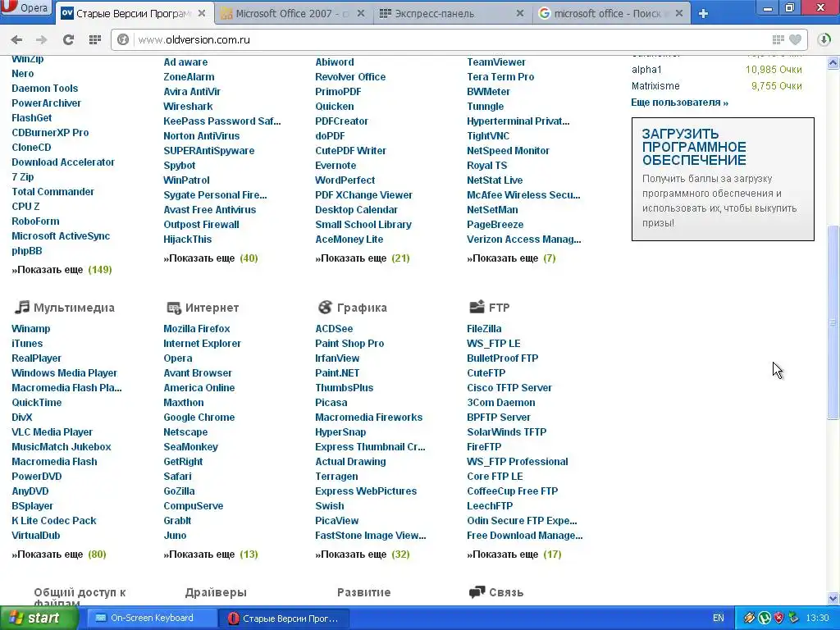This screenshot has height=630, width=840.
Task: Click the globe site info icon
Action: point(123,39)
